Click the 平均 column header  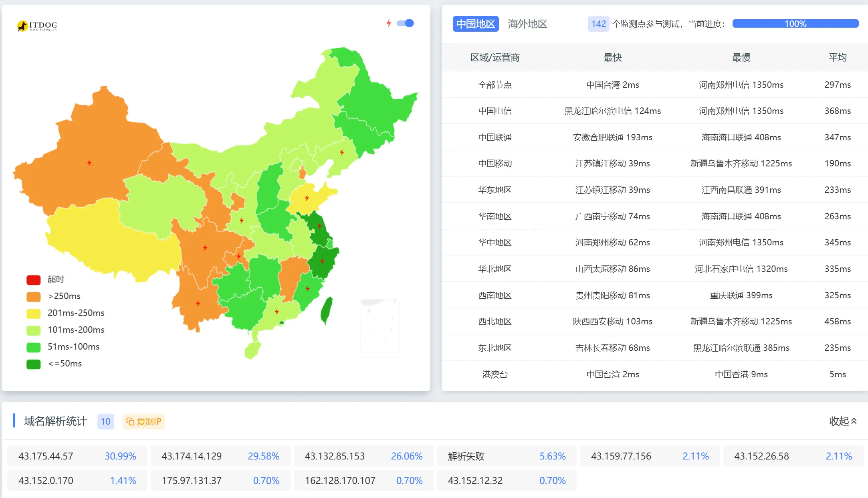[838, 58]
